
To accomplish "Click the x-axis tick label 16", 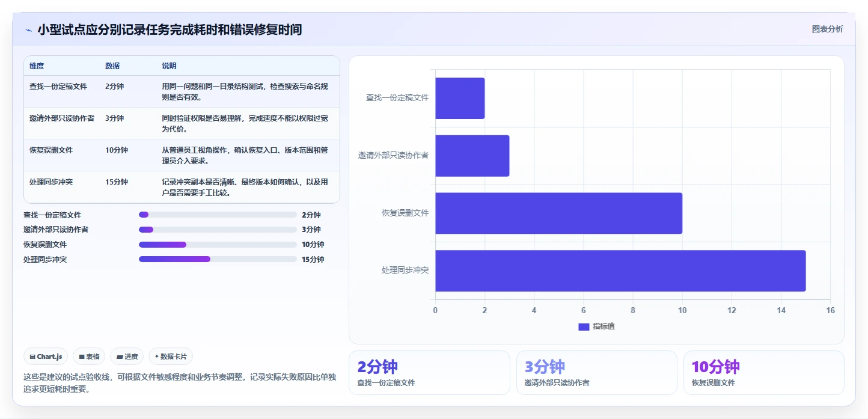I will click(x=830, y=310).
